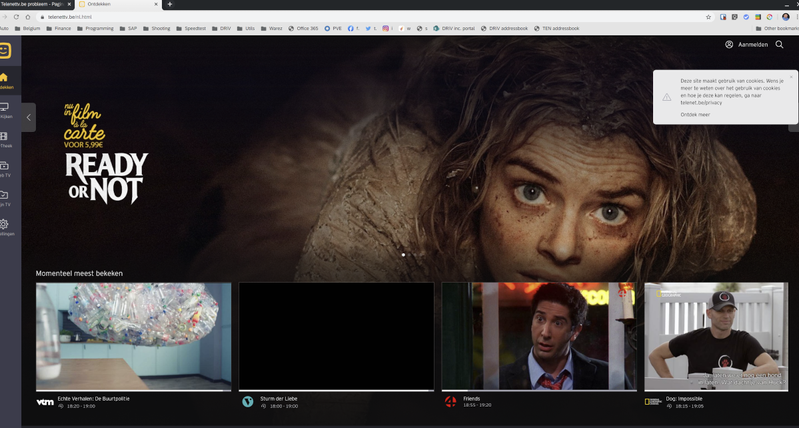Click the Aanmelden sign-in button
Screen dimensions: 799x428
click(x=746, y=45)
